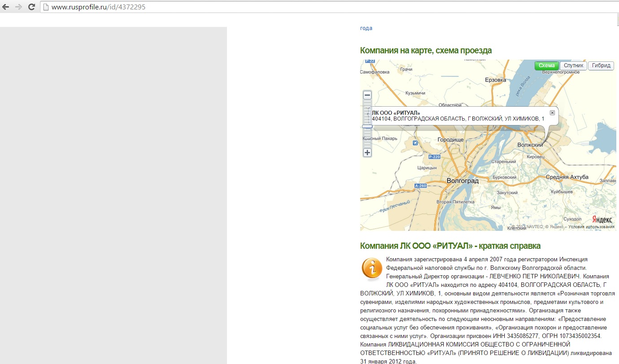
Task: Click the balloon title 'ЛК ООО «РИТУАЛ»'
Action: coord(396,113)
